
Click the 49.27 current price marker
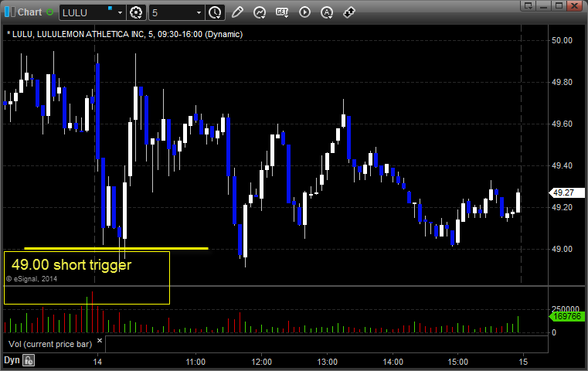pos(567,192)
